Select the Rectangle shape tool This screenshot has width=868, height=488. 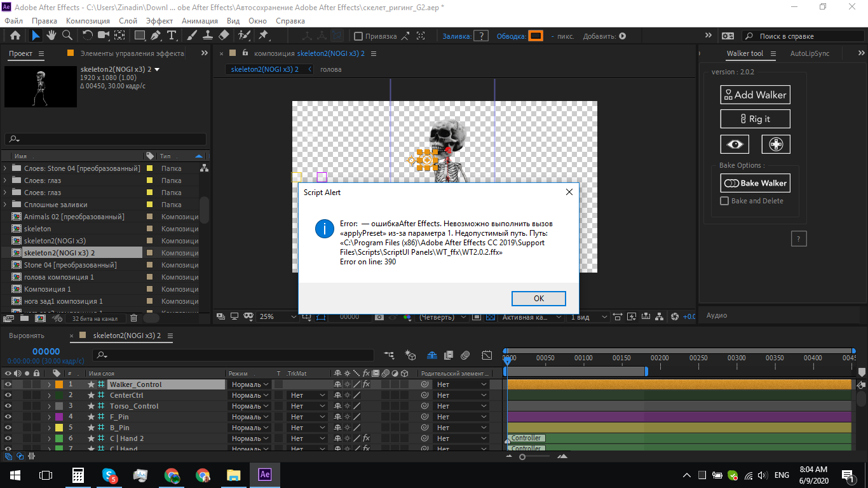[x=140, y=36]
